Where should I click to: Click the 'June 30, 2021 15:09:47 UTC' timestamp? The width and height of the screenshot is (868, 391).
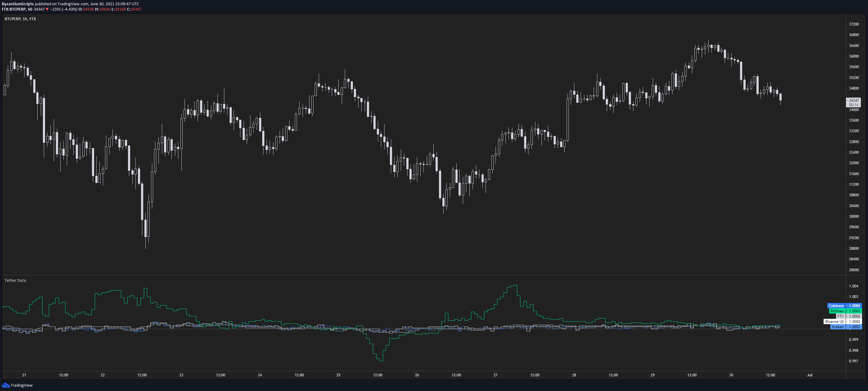click(115, 4)
